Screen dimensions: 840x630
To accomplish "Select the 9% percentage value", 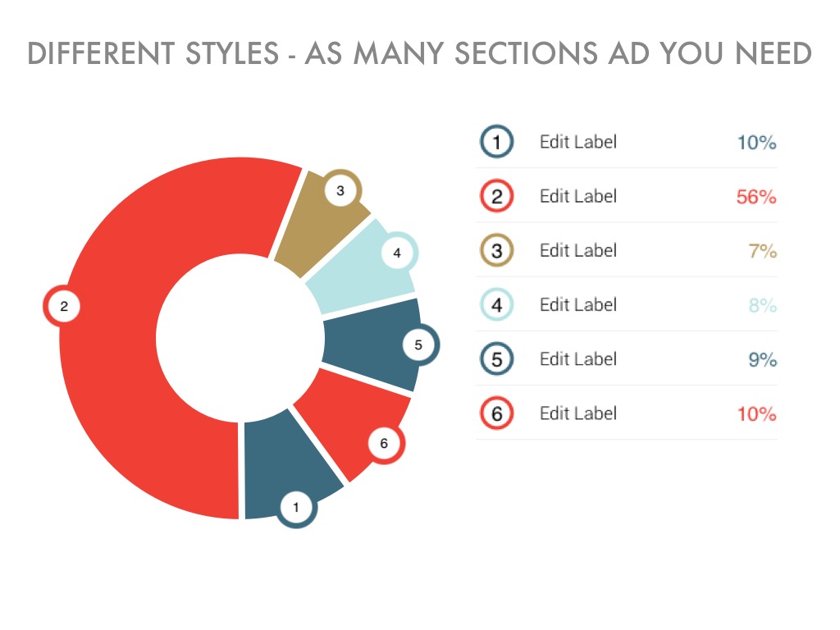I will tap(762, 359).
